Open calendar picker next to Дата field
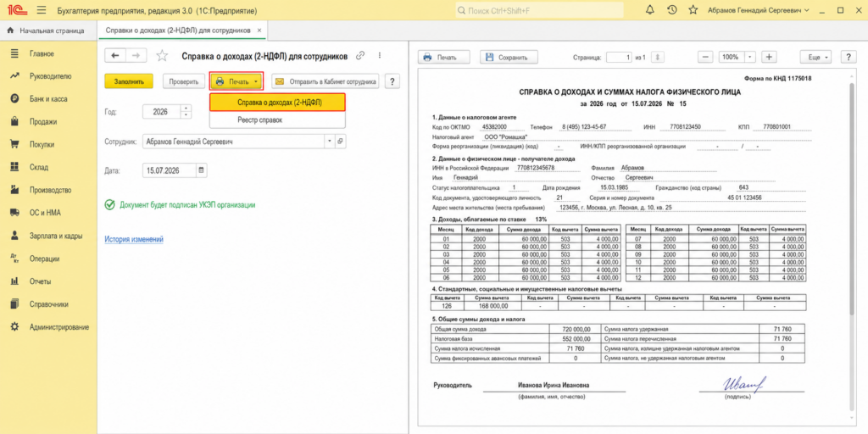The width and height of the screenshot is (868, 434). pos(202,170)
